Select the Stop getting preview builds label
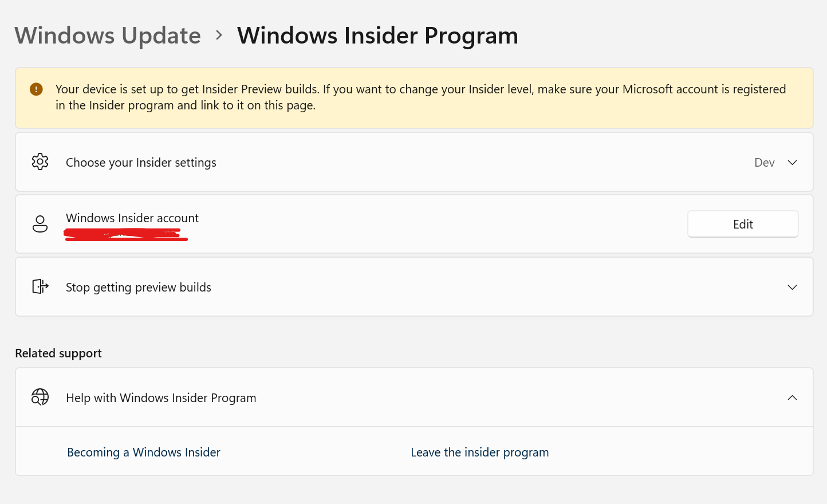 139,288
